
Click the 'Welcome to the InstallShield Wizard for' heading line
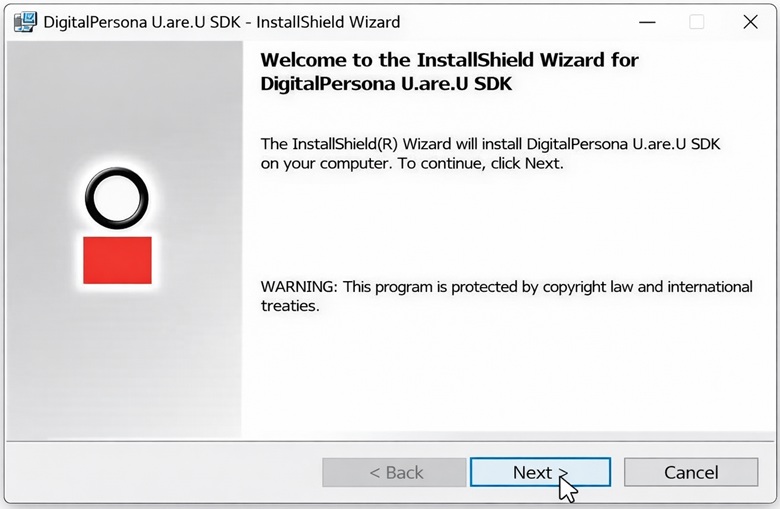pyautogui.click(x=449, y=60)
